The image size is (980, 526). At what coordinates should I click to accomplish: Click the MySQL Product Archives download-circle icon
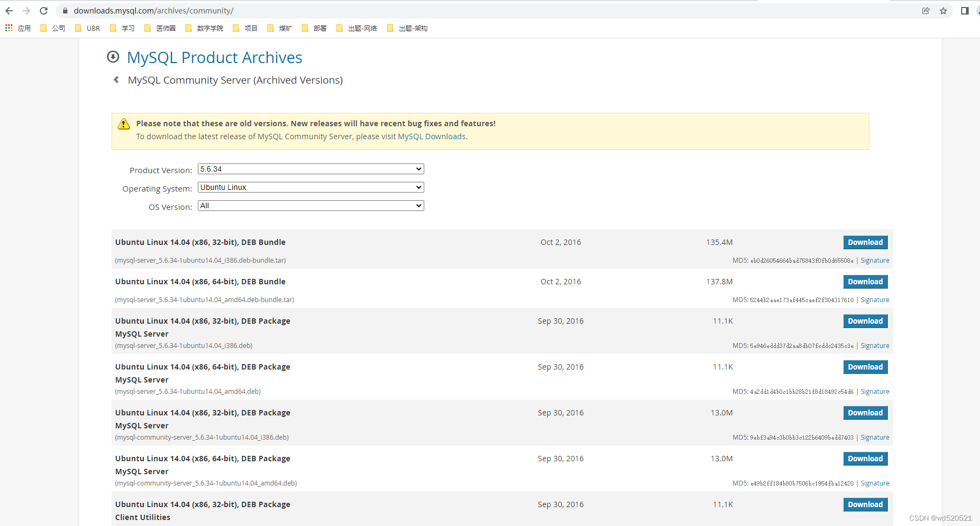[113, 57]
